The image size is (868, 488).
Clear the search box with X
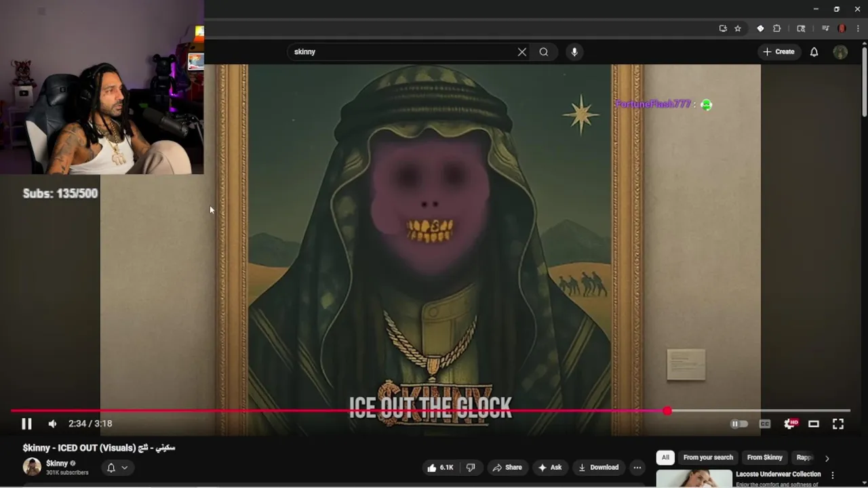[x=522, y=52]
